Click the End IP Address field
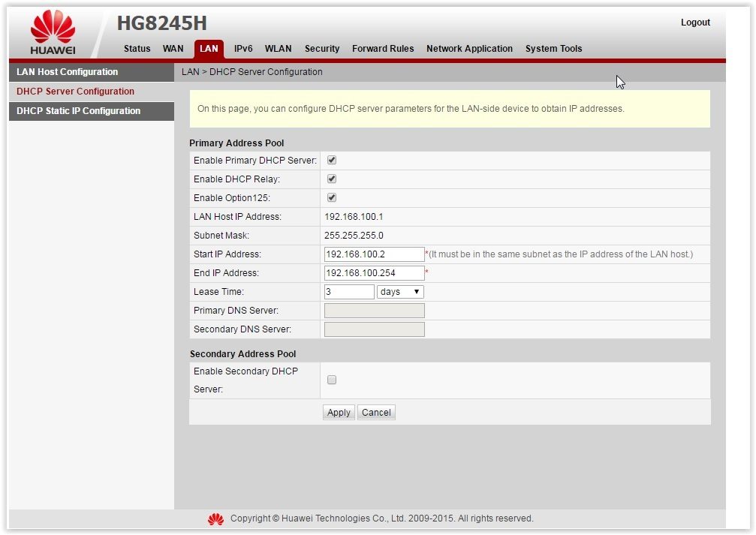This screenshot has height=535, width=756. [x=374, y=273]
